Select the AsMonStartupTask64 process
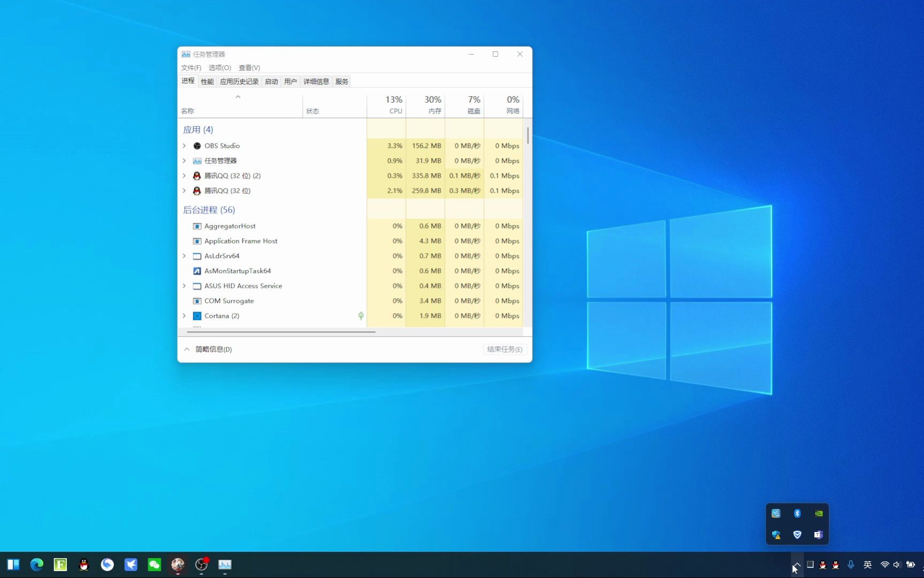 [350, 271]
